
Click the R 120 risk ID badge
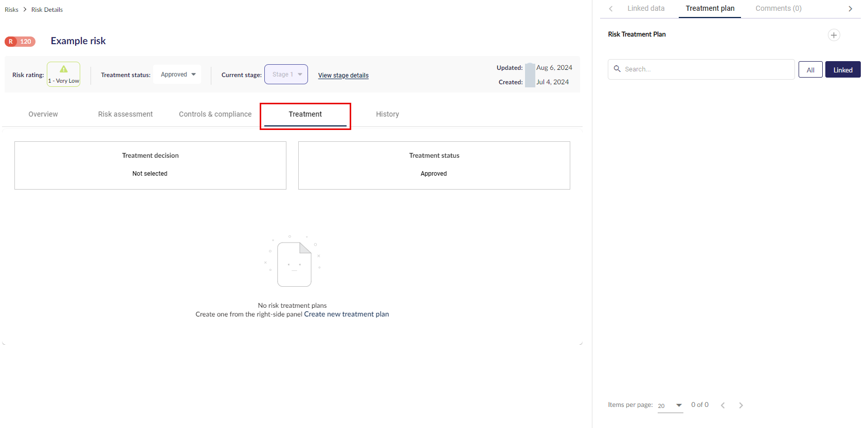click(x=20, y=42)
